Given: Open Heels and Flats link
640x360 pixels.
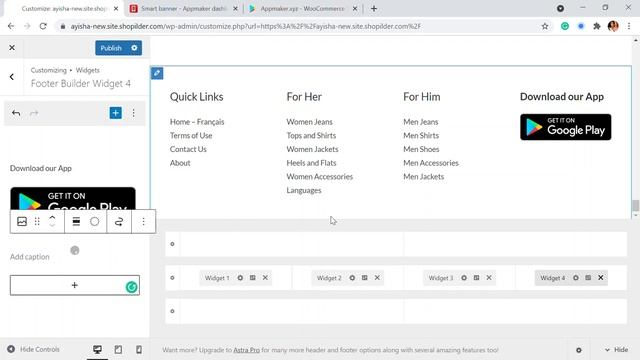Looking at the screenshot, I should [x=311, y=163].
